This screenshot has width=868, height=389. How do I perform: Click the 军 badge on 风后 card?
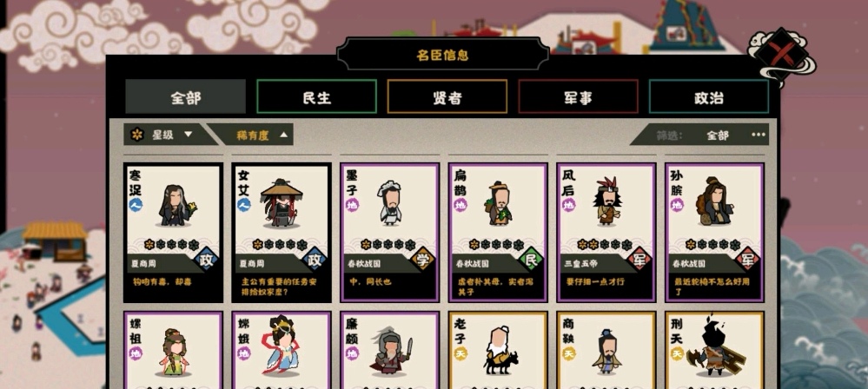click(639, 259)
